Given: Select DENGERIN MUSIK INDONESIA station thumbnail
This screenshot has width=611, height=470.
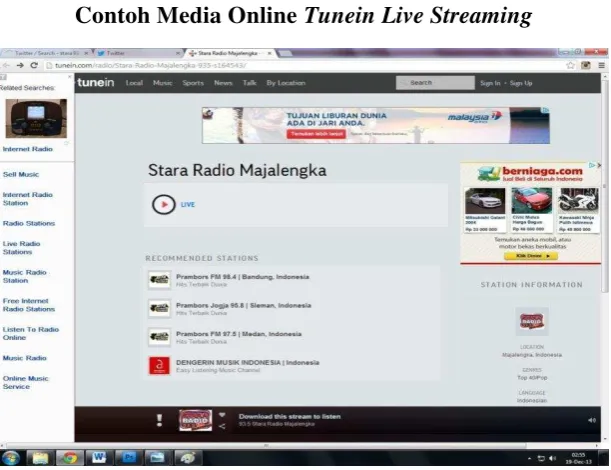Looking at the screenshot, I should [x=159, y=366].
